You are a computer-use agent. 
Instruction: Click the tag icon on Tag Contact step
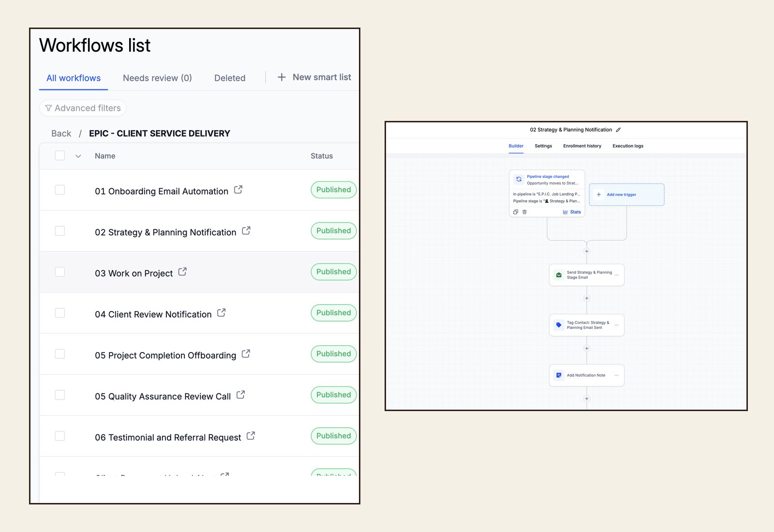coord(559,325)
